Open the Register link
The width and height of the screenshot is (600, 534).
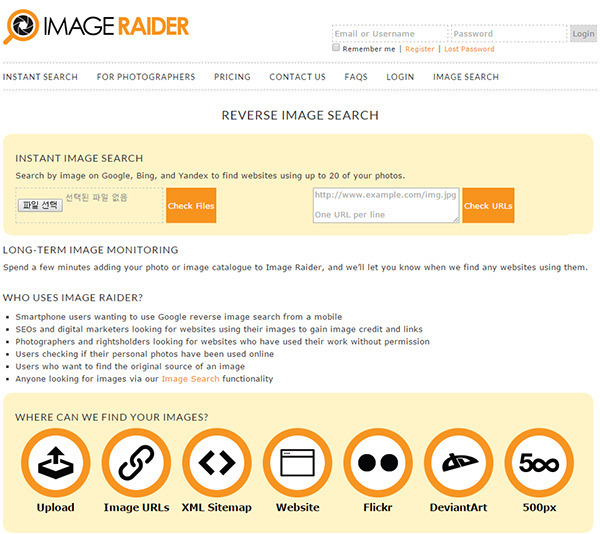click(420, 49)
